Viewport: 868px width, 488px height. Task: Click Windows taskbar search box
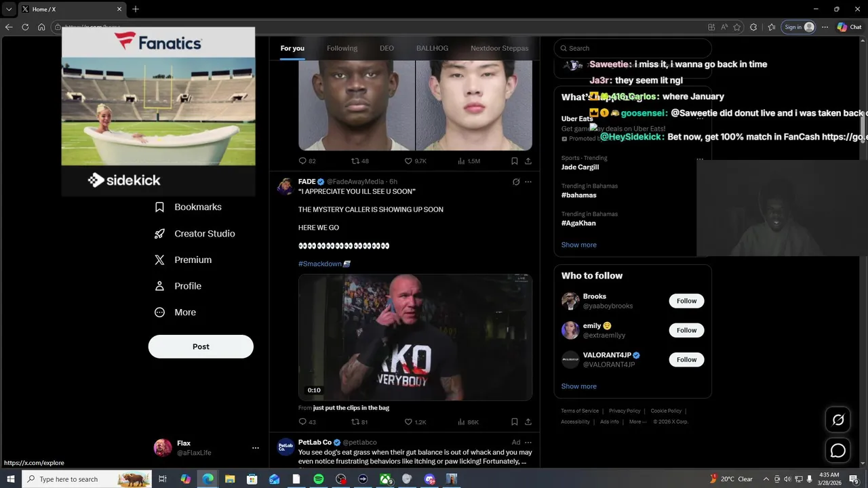(88, 479)
